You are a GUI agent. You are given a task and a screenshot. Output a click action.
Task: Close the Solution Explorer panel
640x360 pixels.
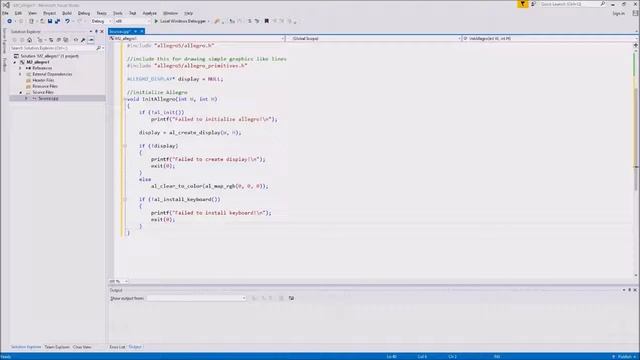(102, 31)
